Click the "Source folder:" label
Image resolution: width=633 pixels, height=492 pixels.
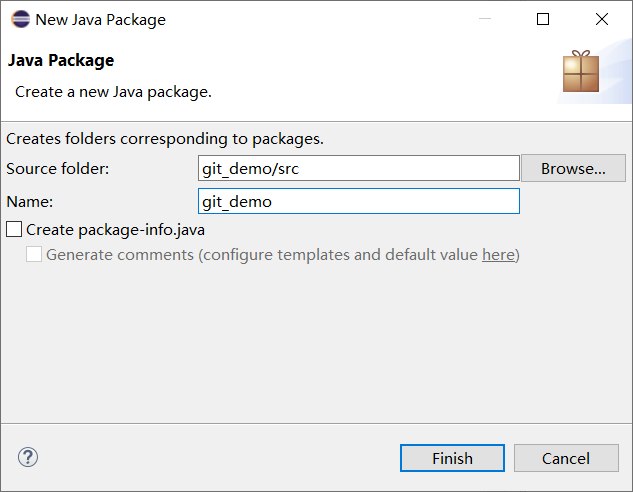tap(57, 169)
